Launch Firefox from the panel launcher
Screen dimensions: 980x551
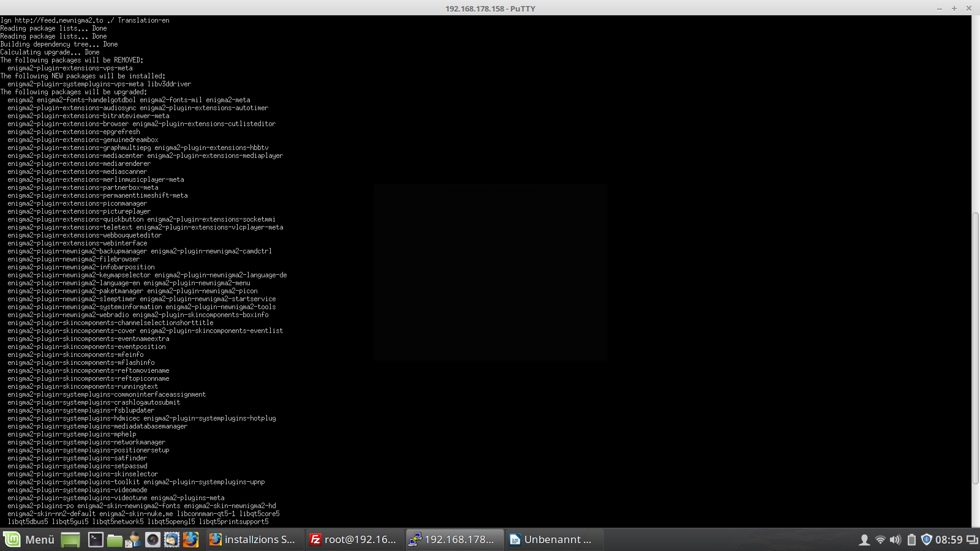[191, 539]
